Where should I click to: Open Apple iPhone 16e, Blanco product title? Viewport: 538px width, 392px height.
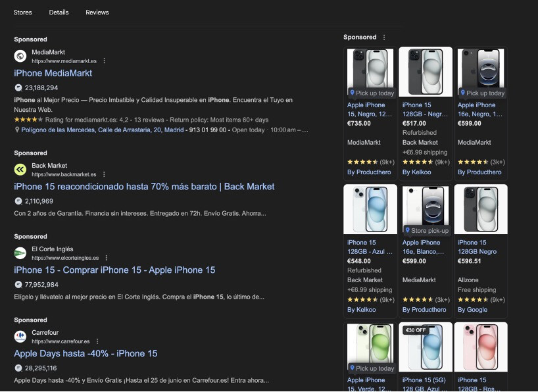click(x=424, y=247)
